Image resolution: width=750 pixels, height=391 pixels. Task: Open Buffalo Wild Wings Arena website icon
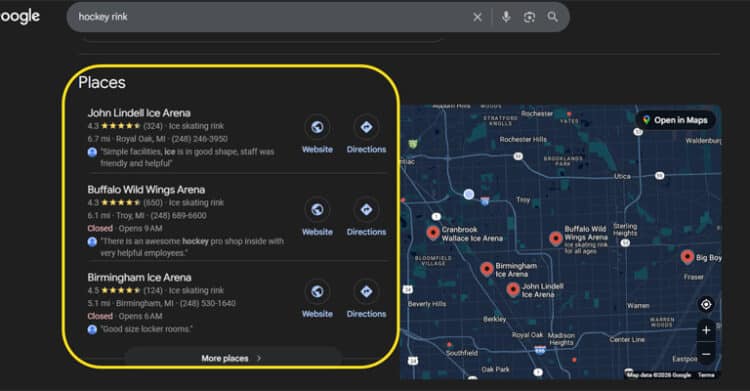[x=317, y=210]
